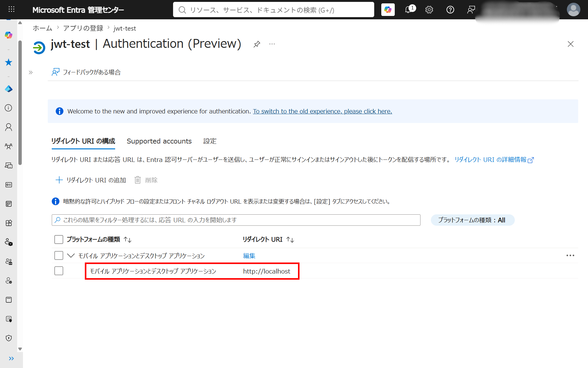The image size is (588, 368).
Task: Check the mobile and desktop platform group row
Action: coord(59,255)
